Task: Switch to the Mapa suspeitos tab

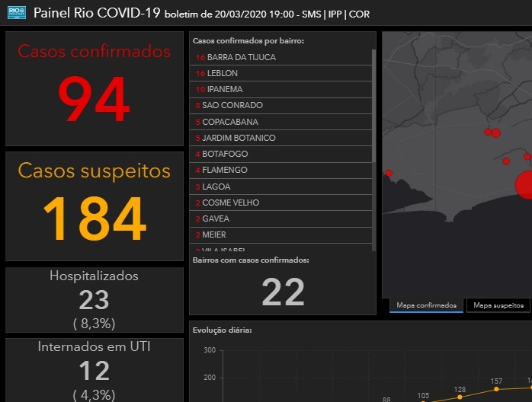Action: [498, 305]
